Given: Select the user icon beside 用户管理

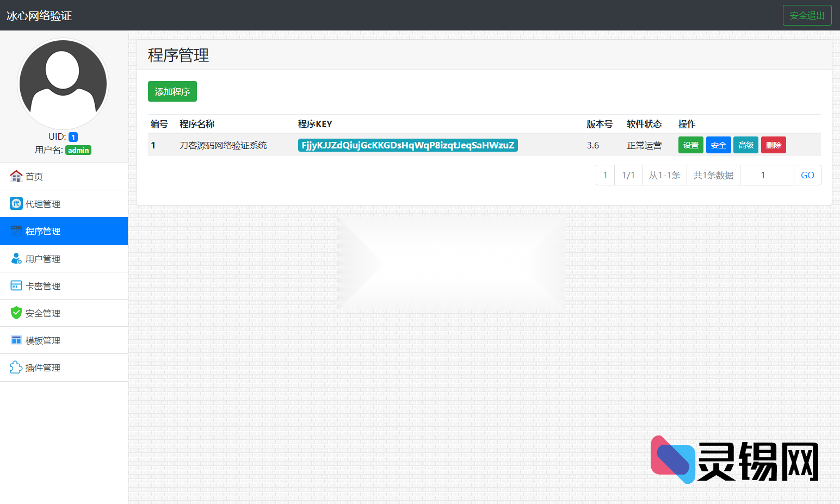Looking at the screenshot, I should click(x=16, y=258).
